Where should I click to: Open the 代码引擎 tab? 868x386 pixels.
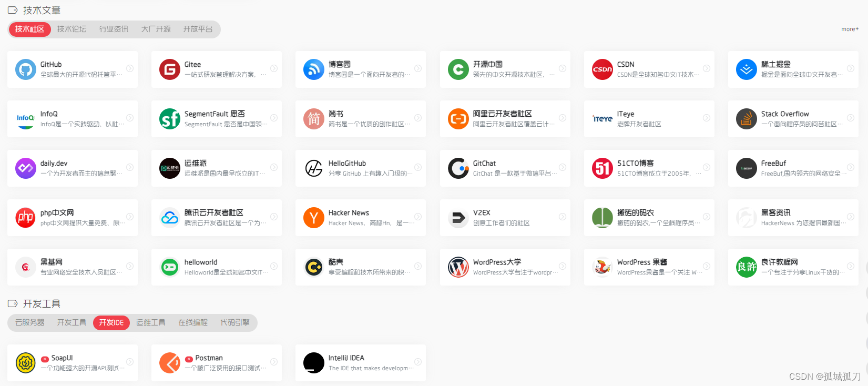click(x=234, y=323)
